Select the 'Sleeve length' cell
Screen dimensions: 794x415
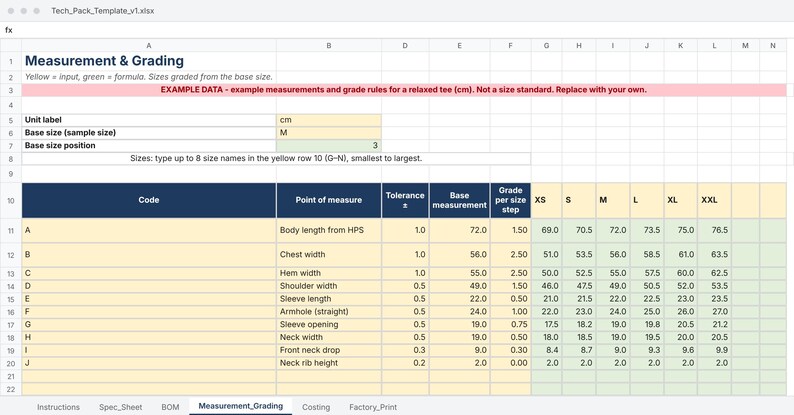coord(329,299)
